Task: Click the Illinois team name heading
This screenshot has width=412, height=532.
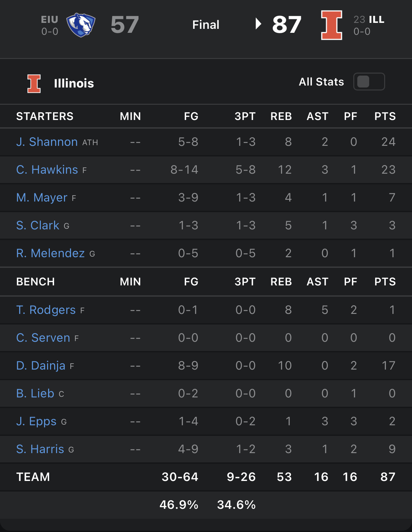Action: click(x=74, y=84)
